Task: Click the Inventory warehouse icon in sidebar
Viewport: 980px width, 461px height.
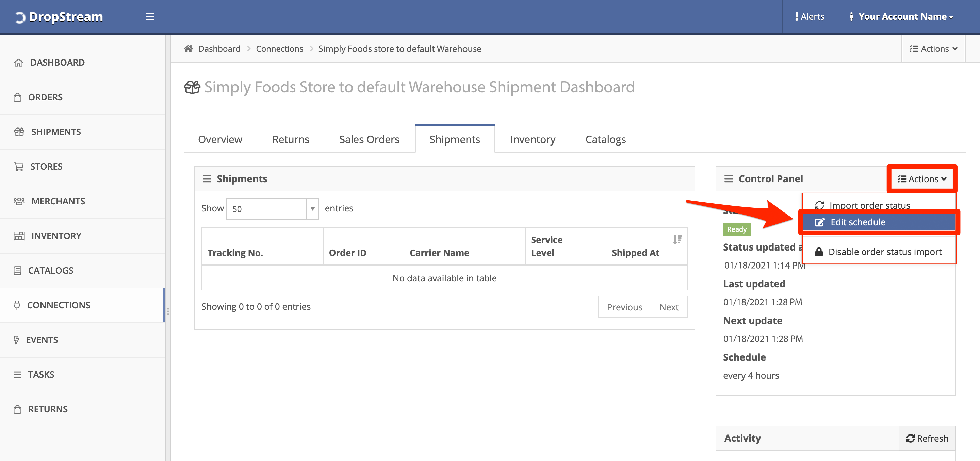Action: pos(19,236)
